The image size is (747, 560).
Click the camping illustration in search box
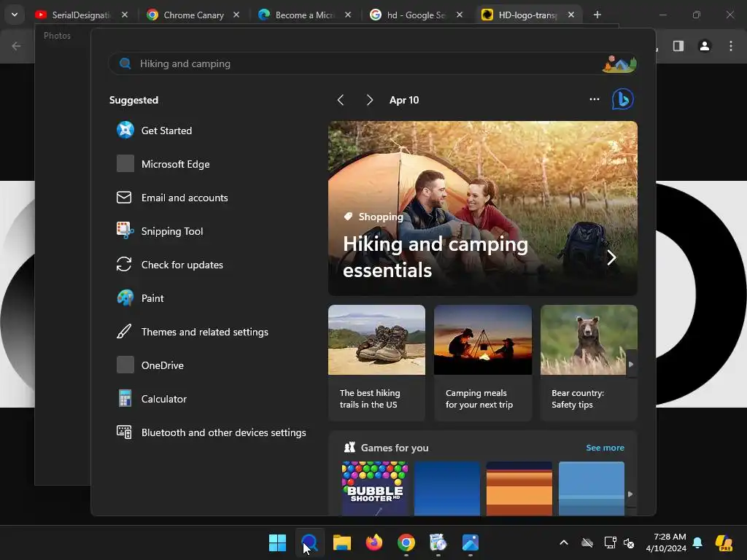(x=619, y=64)
